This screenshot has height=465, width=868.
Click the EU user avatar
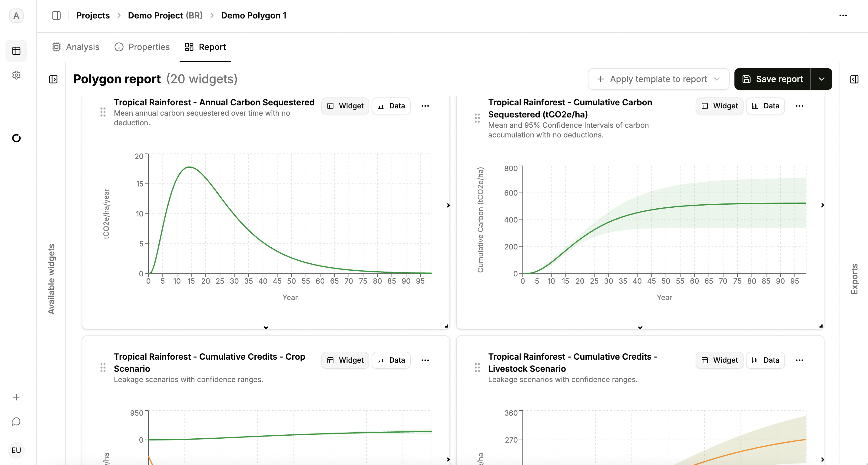tap(16, 450)
